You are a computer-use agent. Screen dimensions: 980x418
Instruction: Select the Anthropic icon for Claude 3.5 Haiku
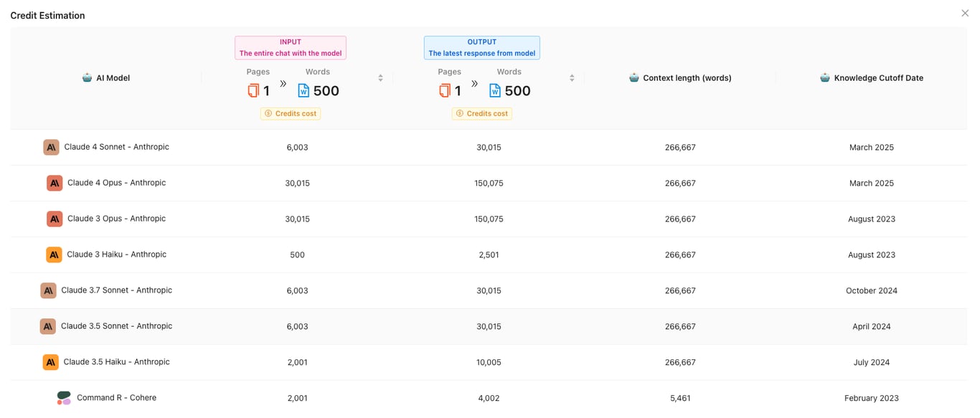(50, 362)
